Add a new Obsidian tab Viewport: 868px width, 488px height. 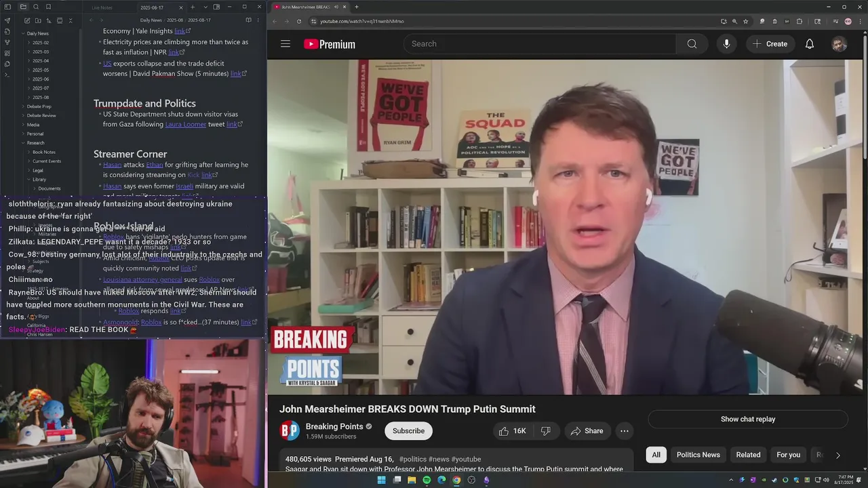[193, 7]
